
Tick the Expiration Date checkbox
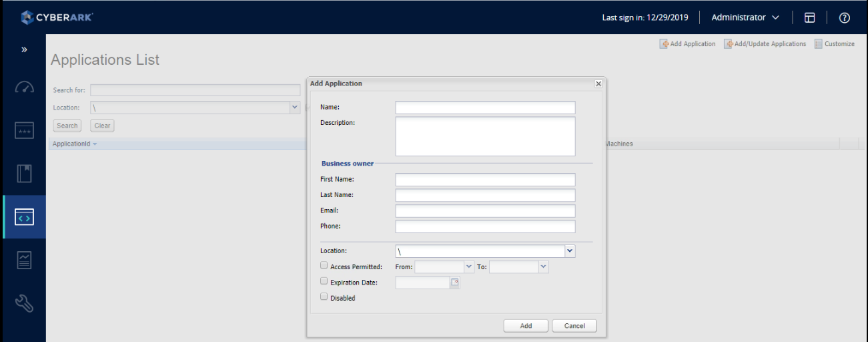click(x=324, y=281)
